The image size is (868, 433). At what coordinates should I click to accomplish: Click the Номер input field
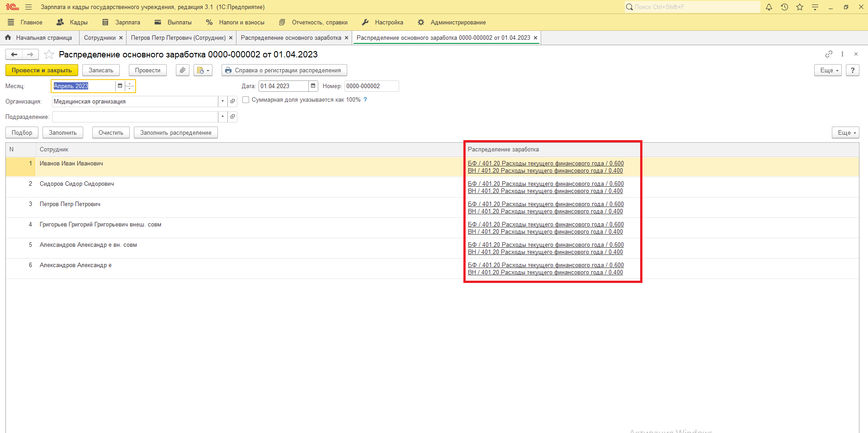pos(372,86)
